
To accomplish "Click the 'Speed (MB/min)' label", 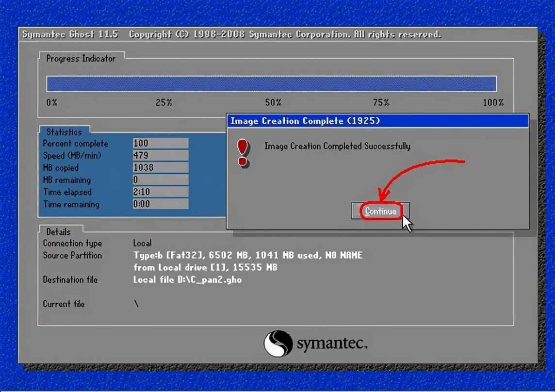I will tap(72, 155).
